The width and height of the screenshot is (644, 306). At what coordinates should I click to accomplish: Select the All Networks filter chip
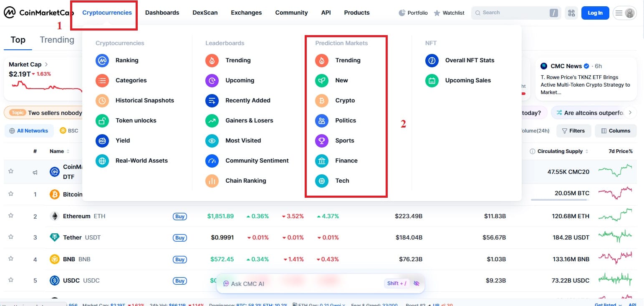(x=29, y=131)
